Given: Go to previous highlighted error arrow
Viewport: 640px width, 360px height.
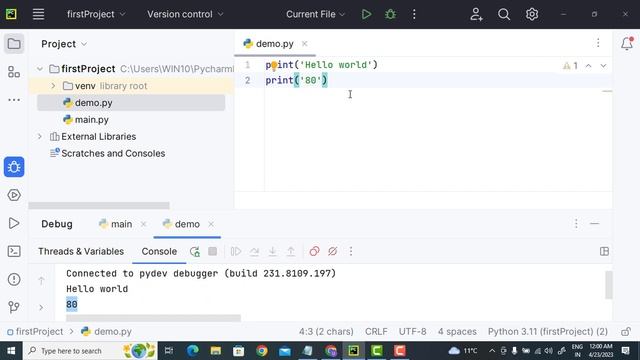Looking at the screenshot, I should tap(588, 66).
